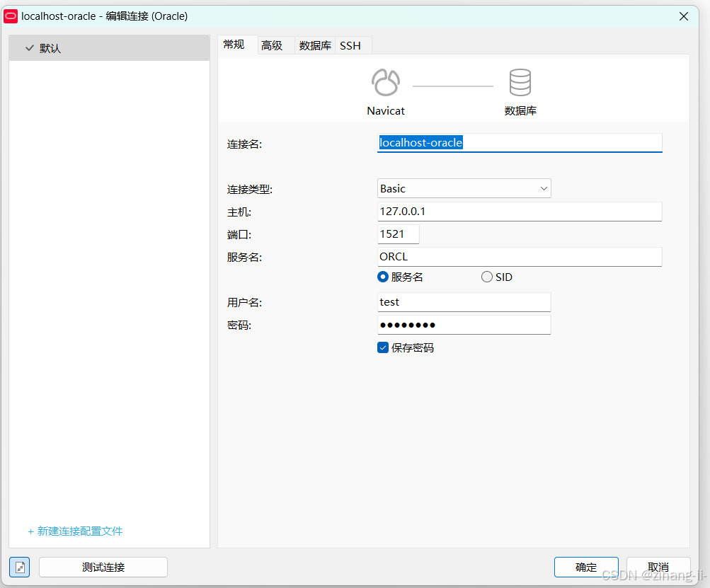
Task: Click the 主机 field showing 127.0.0.1
Action: coord(520,212)
